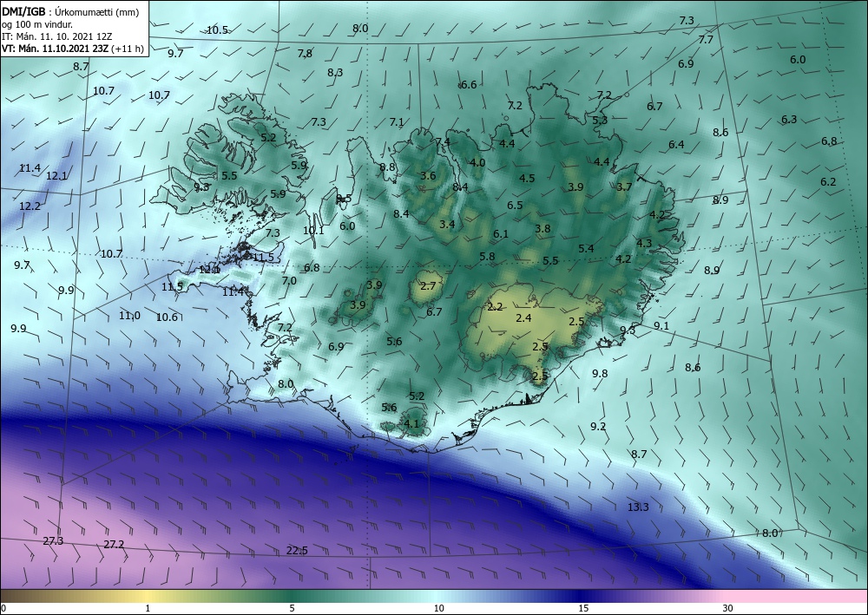Click the 6.1 value on the map
The width and height of the screenshot is (868, 615).
click(x=501, y=234)
